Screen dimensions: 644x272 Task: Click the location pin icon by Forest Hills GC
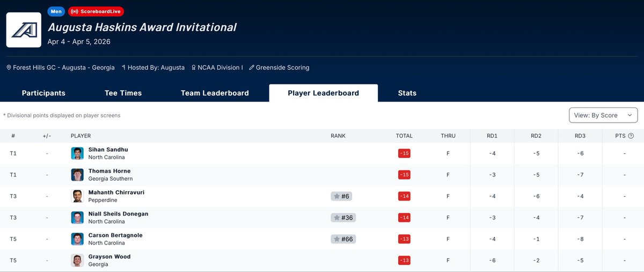9,68
